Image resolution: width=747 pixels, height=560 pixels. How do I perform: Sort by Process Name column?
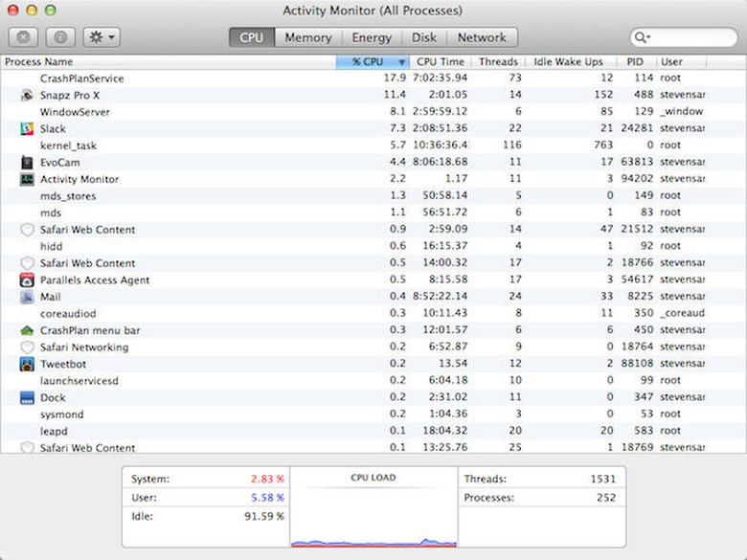tap(170, 62)
